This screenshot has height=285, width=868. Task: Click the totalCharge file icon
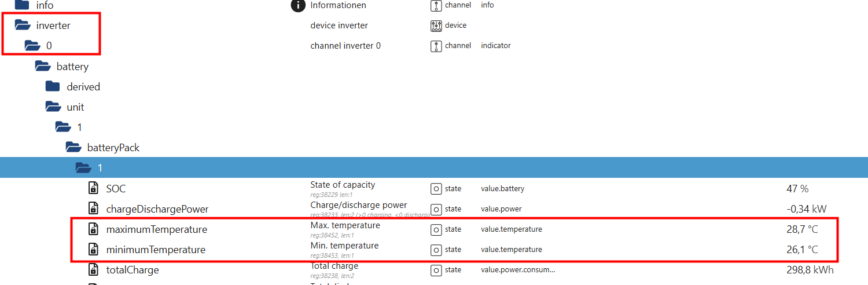tap(93, 270)
